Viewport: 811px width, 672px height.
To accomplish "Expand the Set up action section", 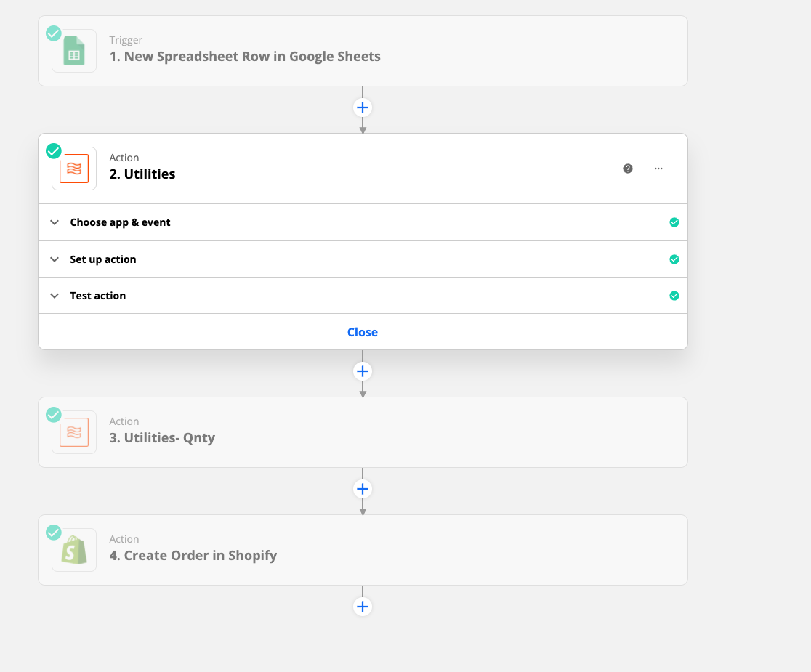I will (x=55, y=259).
